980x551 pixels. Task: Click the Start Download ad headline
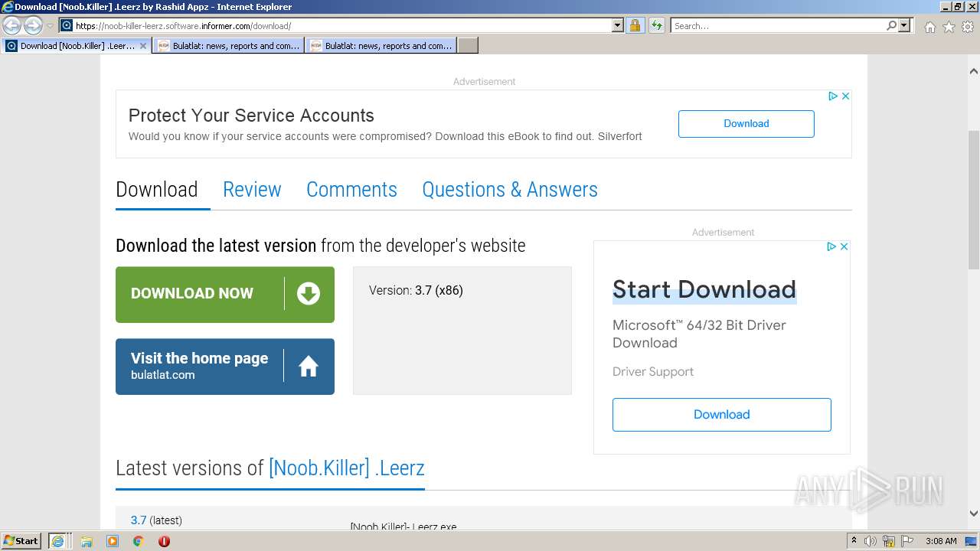coord(704,289)
